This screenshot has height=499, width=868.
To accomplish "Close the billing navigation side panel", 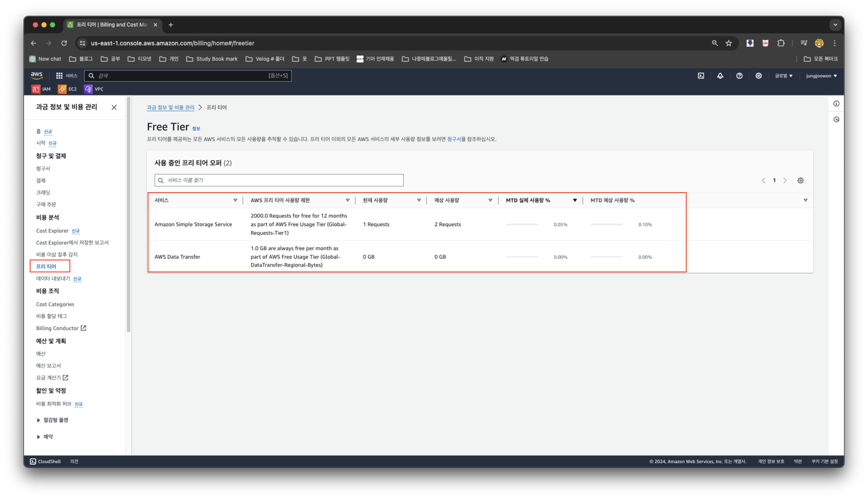I will [x=114, y=107].
